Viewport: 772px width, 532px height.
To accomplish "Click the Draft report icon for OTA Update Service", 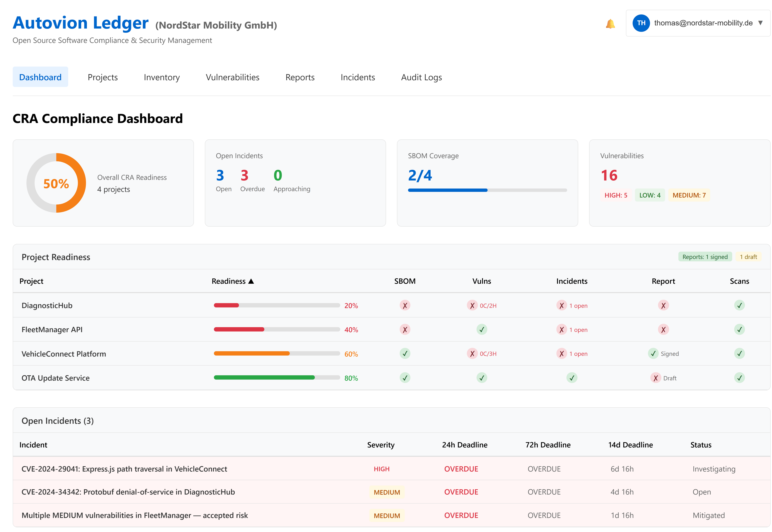I will [656, 378].
